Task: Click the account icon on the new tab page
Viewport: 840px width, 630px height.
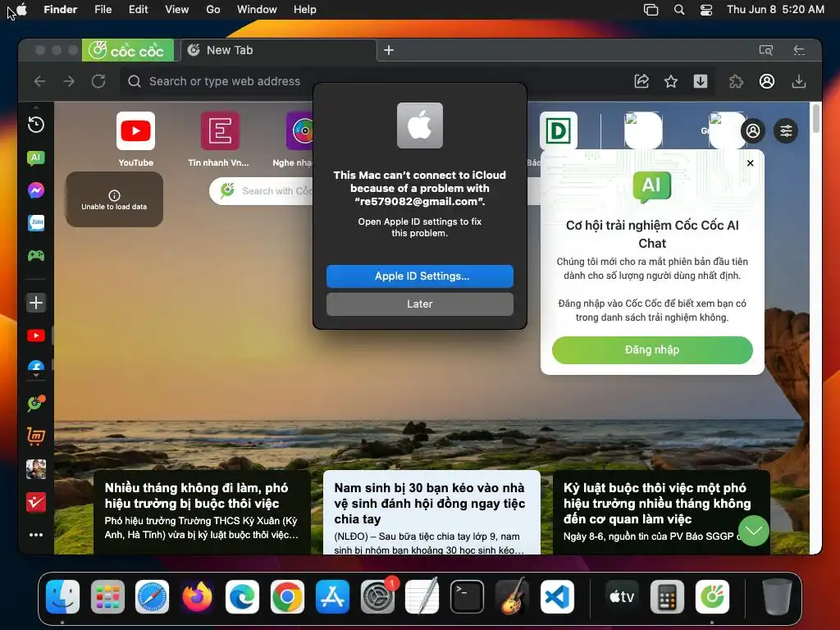Action: 753,130
